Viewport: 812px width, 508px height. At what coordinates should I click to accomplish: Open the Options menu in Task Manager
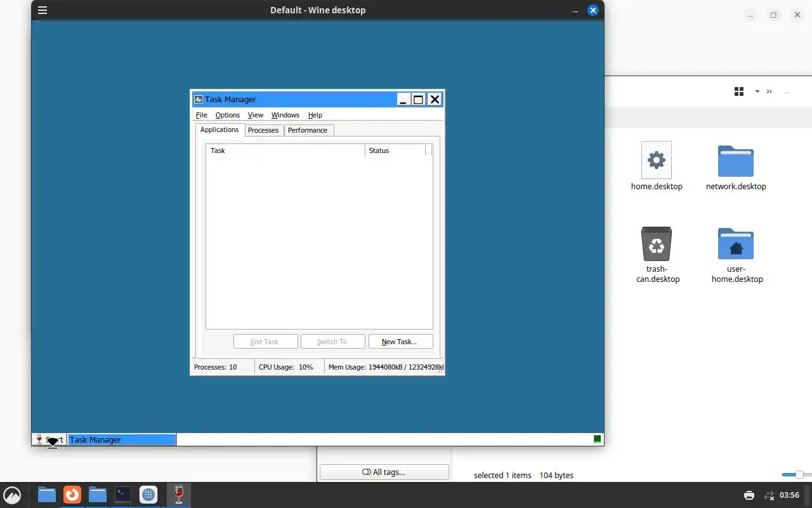tap(228, 115)
